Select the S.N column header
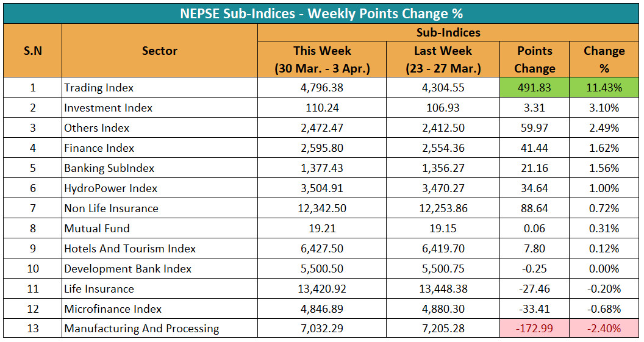Image resolution: width=644 pixels, height=342 pixels. (x=32, y=51)
